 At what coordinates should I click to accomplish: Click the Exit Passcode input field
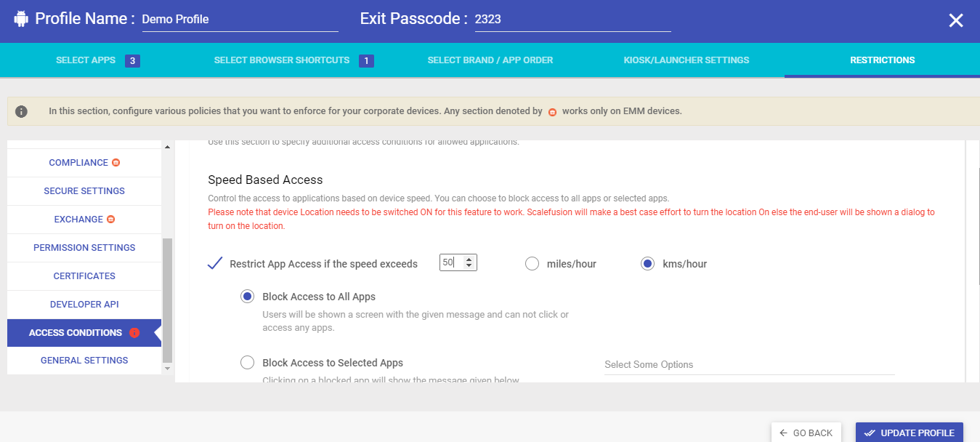[x=572, y=20]
